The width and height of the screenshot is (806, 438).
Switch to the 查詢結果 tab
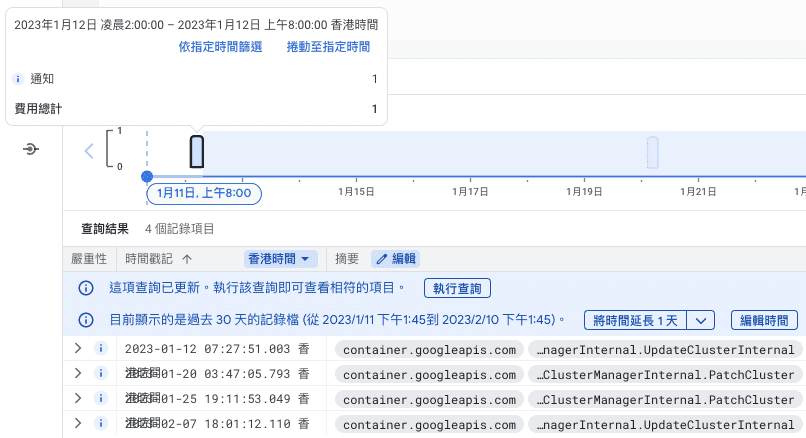[105, 229]
